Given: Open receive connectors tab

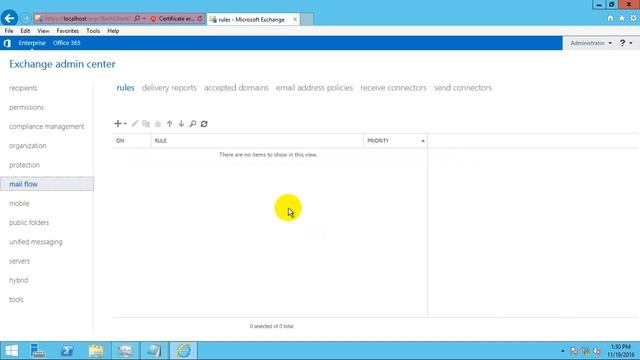Looking at the screenshot, I should (393, 88).
